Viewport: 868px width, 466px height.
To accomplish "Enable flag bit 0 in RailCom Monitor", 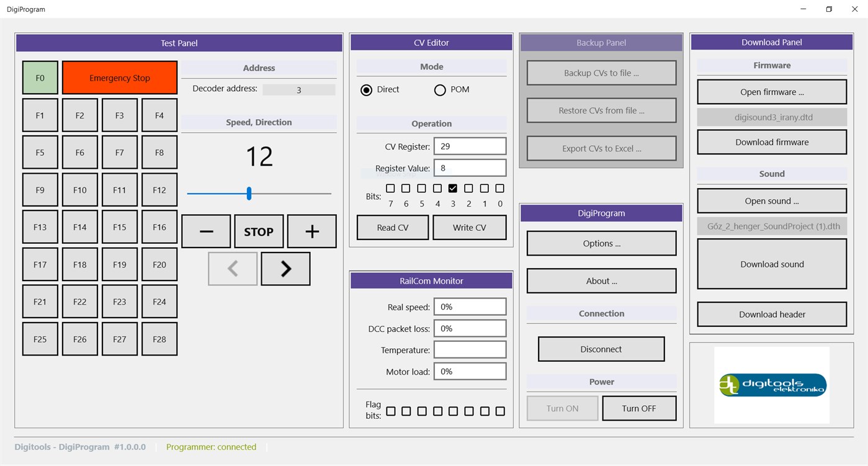I will [x=499, y=411].
